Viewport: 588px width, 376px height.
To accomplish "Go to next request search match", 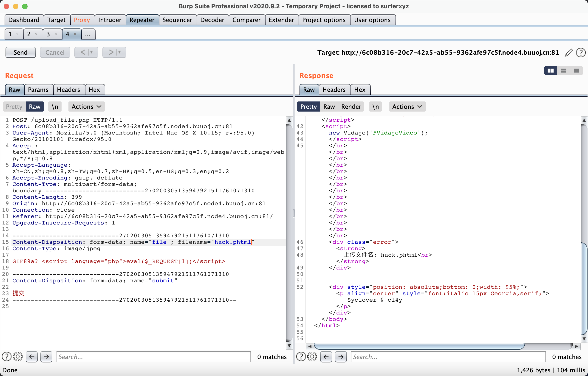I will coord(46,357).
